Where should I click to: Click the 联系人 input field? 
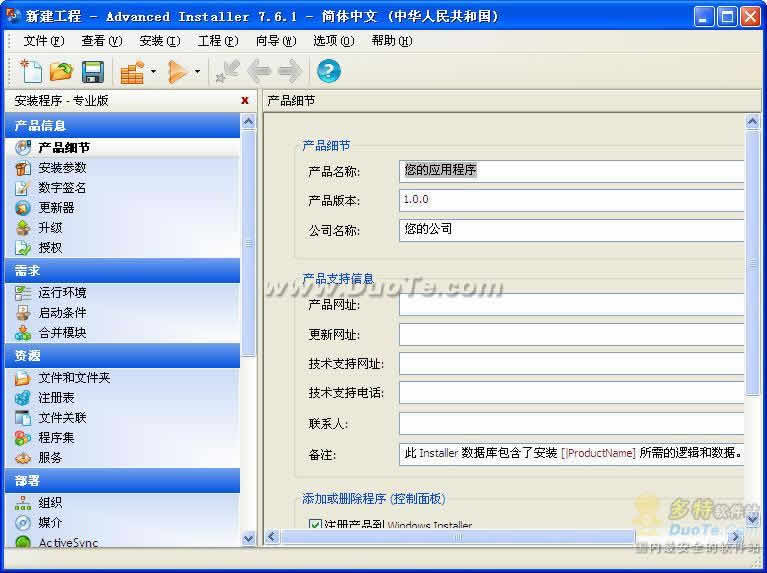[x=571, y=423]
